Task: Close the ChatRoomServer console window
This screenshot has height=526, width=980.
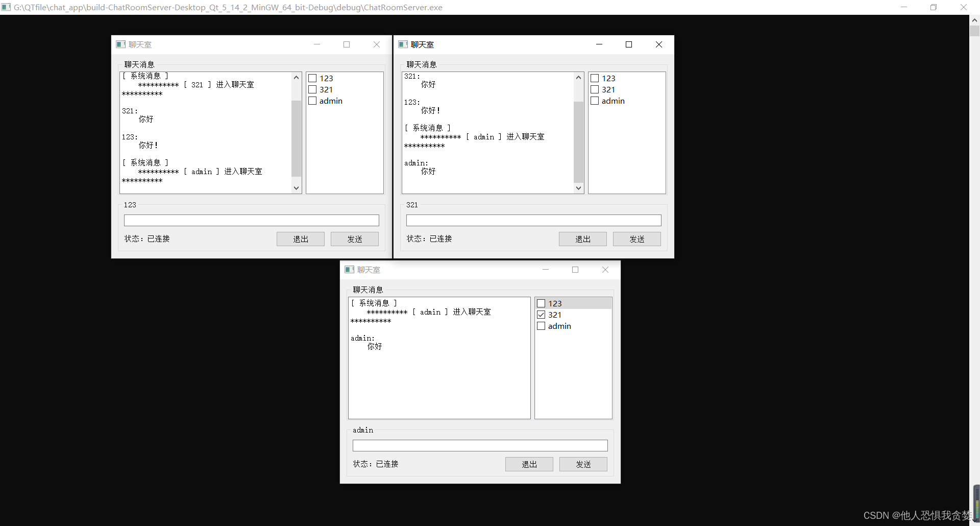Action: pos(964,7)
